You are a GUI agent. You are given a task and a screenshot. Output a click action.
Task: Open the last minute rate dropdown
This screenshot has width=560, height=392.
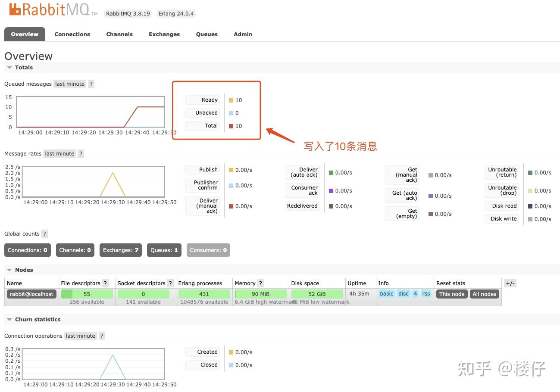[x=69, y=84]
